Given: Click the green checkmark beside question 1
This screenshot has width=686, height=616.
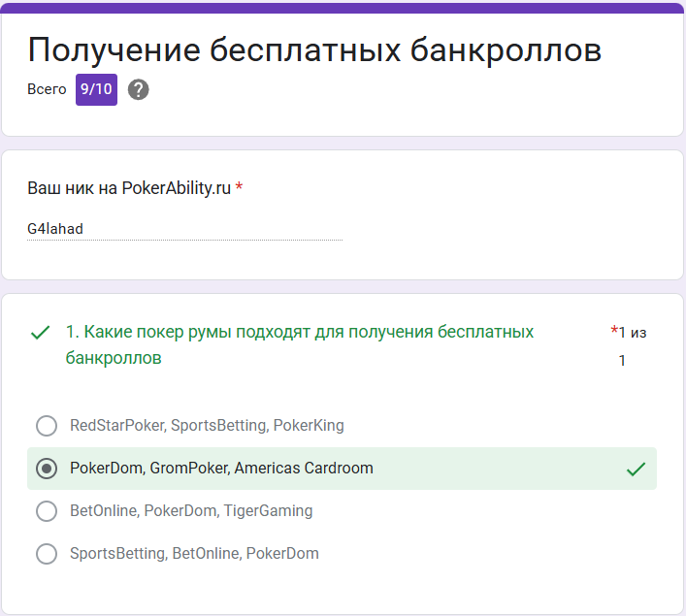Looking at the screenshot, I should click(40, 333).
